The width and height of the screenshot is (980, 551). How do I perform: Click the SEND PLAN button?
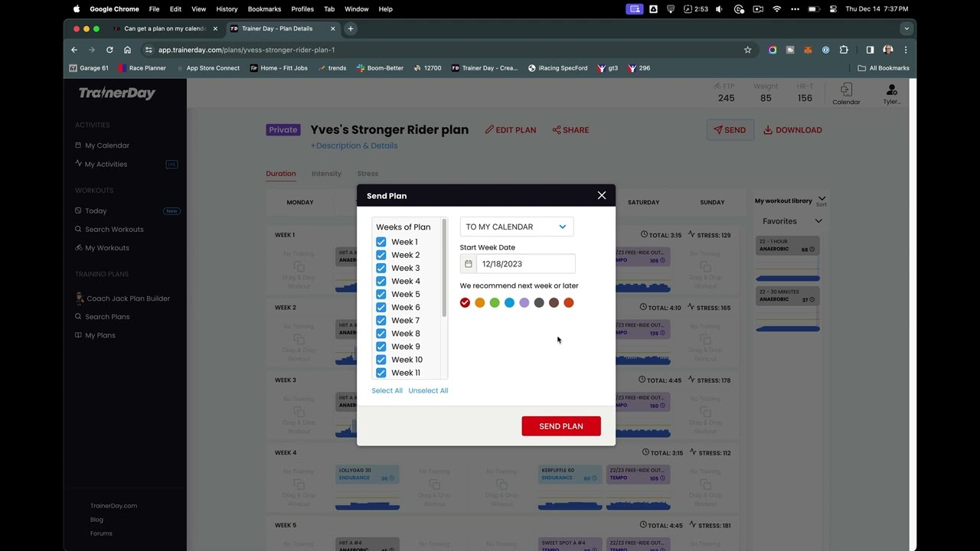pyautogui.click(x=561, y=426)
